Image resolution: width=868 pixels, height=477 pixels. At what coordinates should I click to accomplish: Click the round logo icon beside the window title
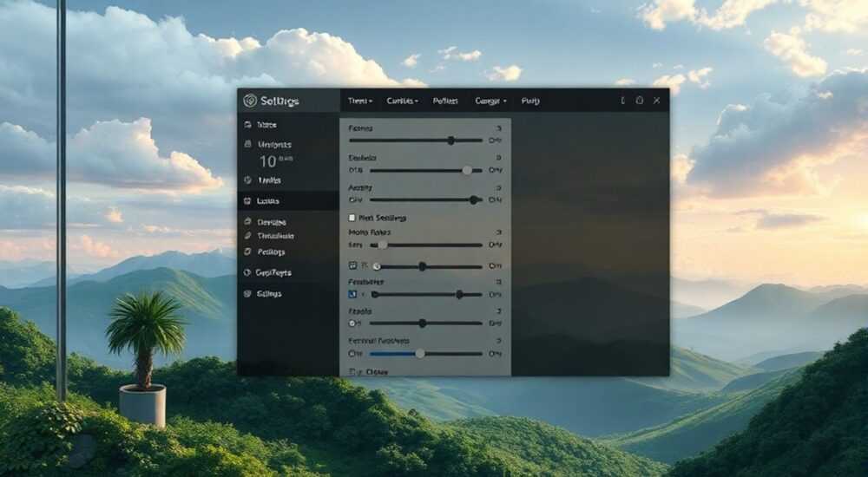point(250,101)
